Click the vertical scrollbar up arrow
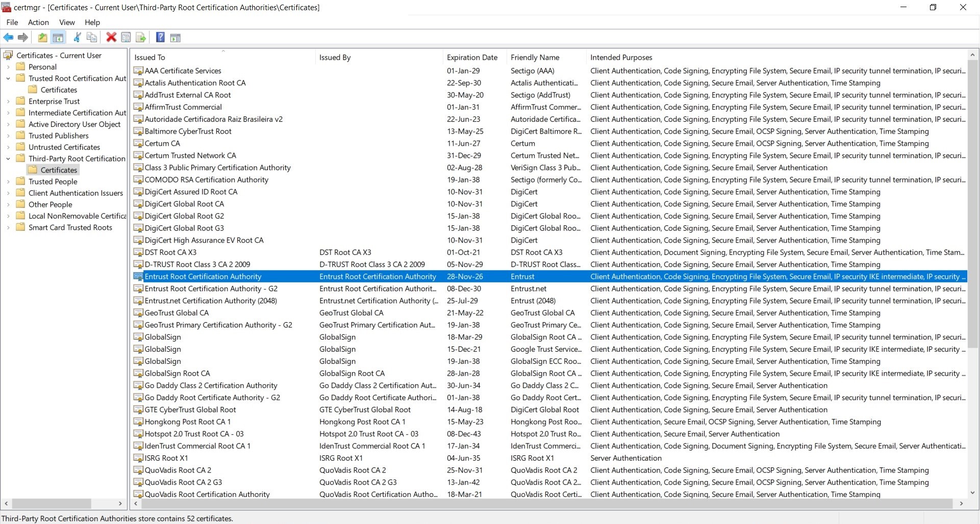 (972, 55)
